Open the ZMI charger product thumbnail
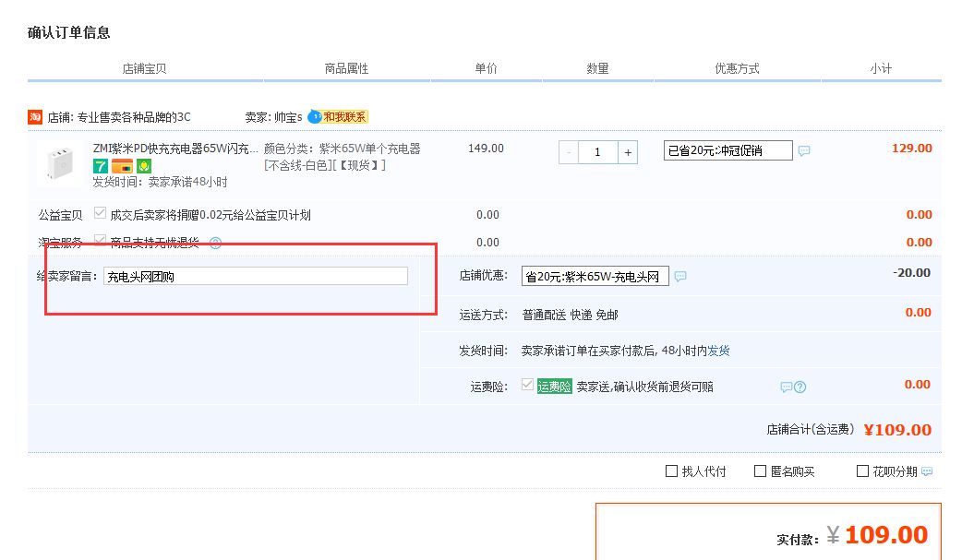This screenshot has width=974, height=560. pyautogui.click(x=60, y=164)
